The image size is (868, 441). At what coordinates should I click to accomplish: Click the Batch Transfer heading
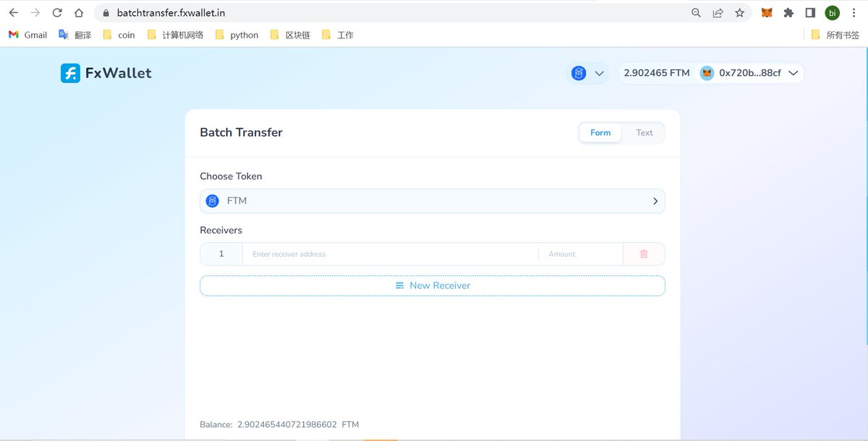coord(241,132)
